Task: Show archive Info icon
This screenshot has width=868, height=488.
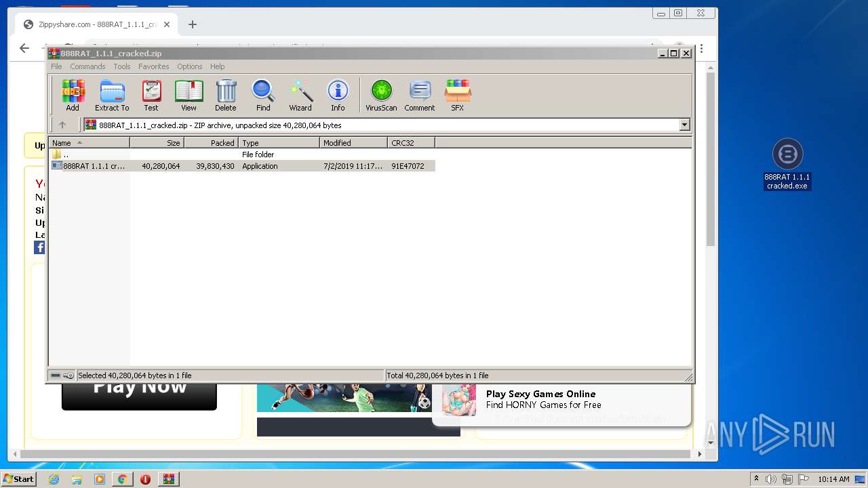Action: pos(338,95)
